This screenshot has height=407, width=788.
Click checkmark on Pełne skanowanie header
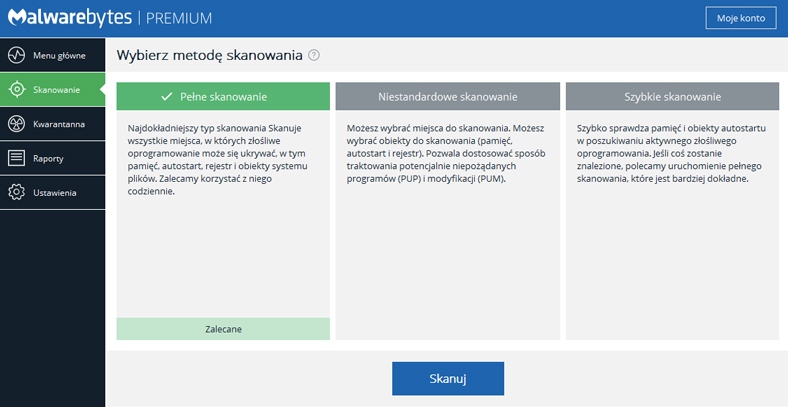[167, 96]
